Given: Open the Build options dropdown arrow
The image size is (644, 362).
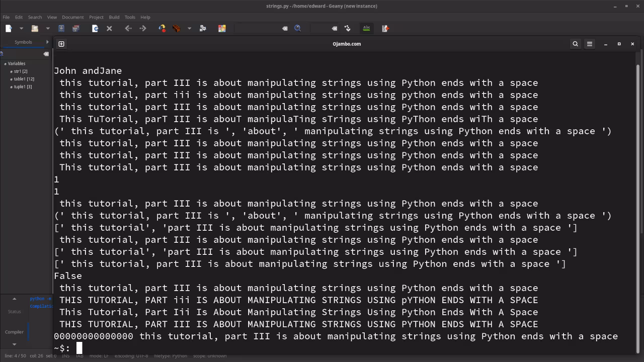Looking at the screenshot, I should coord(189,29).
